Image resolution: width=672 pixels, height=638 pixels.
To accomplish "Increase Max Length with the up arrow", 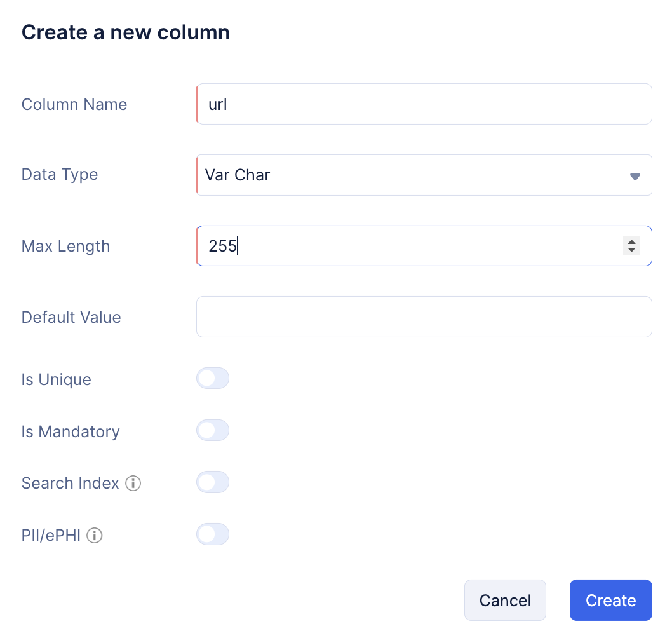I will pos(631,242).
